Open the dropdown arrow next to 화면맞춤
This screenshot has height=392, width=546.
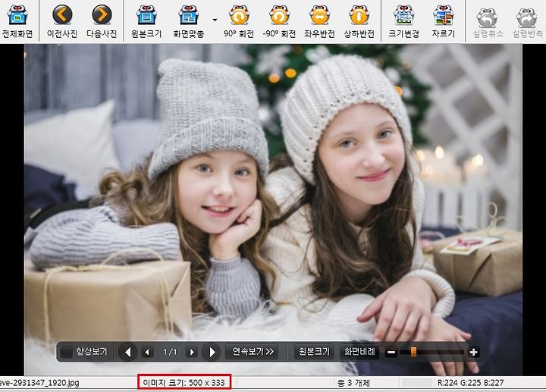(215, 20)
